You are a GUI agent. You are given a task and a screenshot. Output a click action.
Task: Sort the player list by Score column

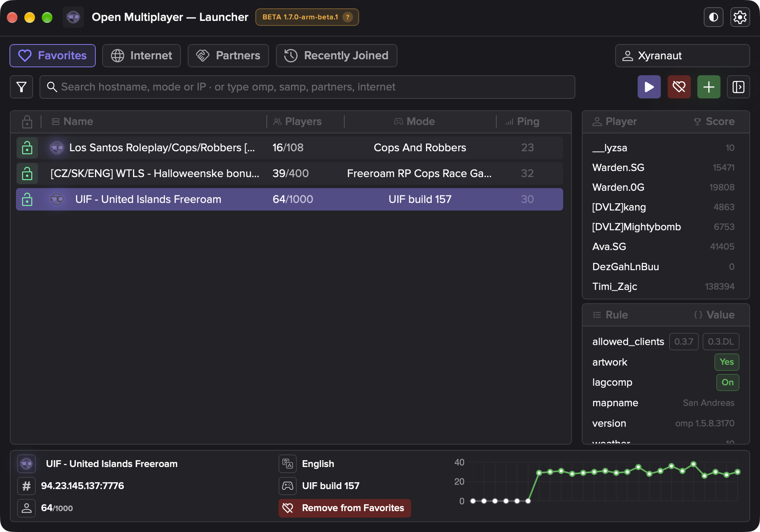click(x=714, y=122)
